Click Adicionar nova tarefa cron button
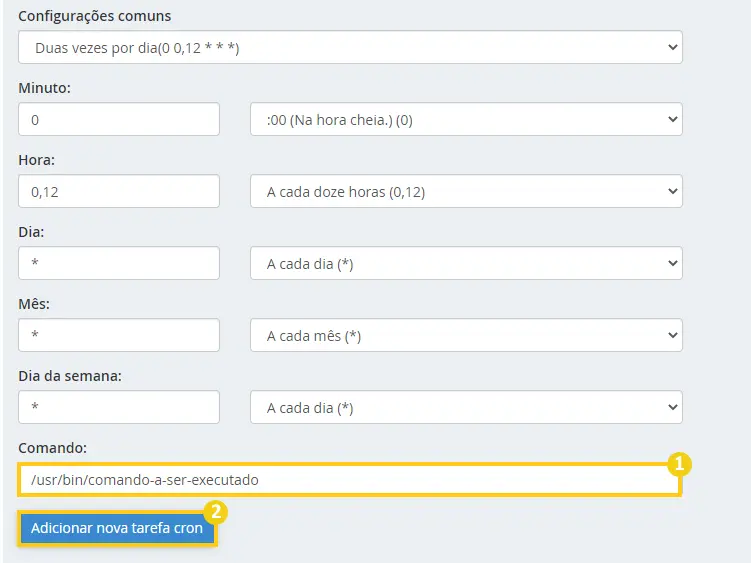 [117, 528]
